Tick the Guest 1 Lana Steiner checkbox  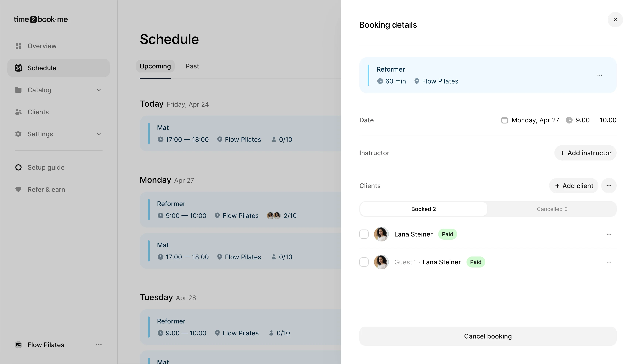[364, 262]
